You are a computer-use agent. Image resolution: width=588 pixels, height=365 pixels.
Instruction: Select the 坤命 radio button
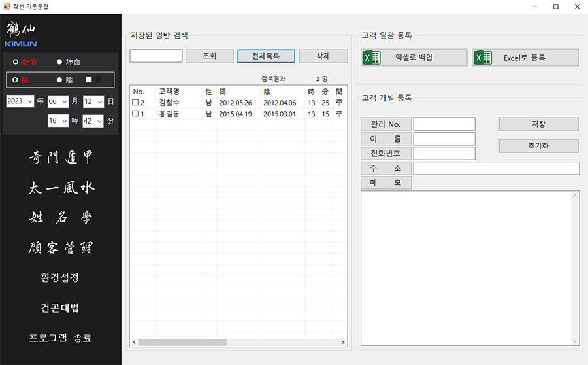click(59, 62)
